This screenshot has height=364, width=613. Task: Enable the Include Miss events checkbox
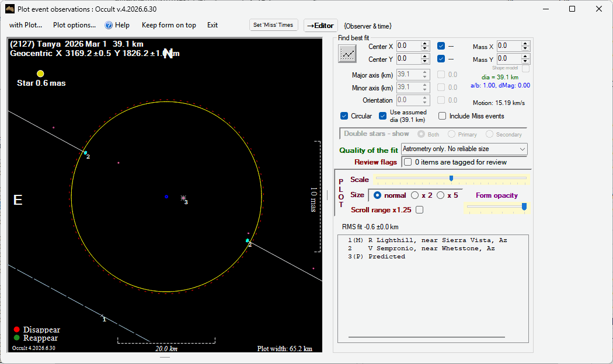pos(442,116)
